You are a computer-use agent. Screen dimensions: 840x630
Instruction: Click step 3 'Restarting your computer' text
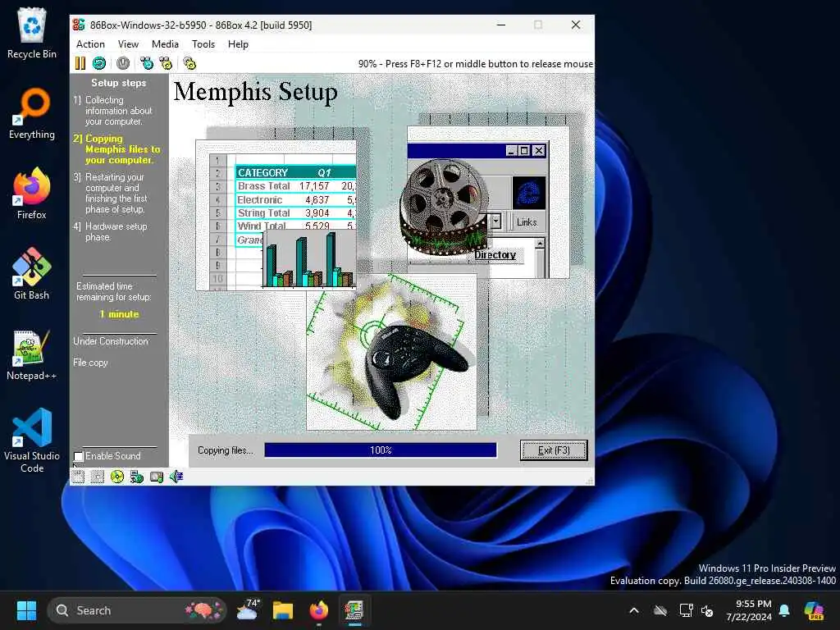111,194
